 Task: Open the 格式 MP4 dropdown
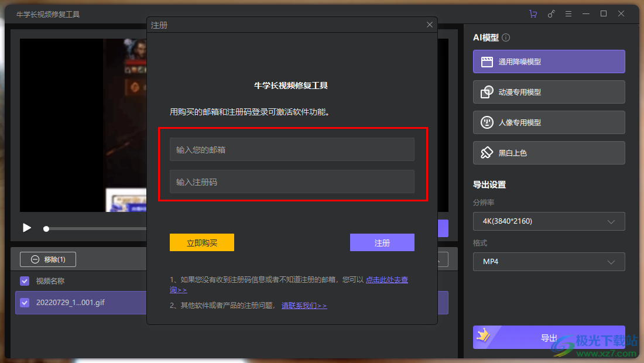(x=549, y=262)
